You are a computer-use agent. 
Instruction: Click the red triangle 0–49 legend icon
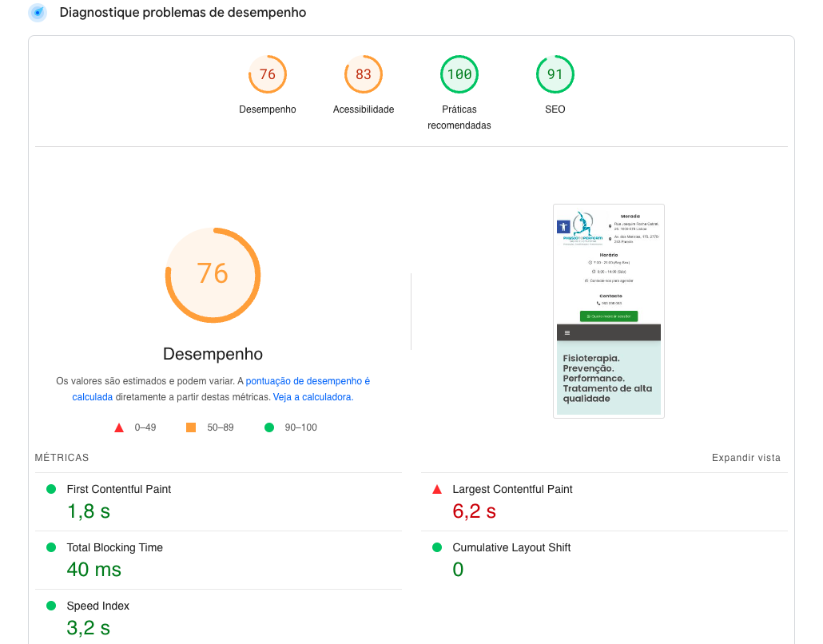pyautogui.click(x=119, y=427)
